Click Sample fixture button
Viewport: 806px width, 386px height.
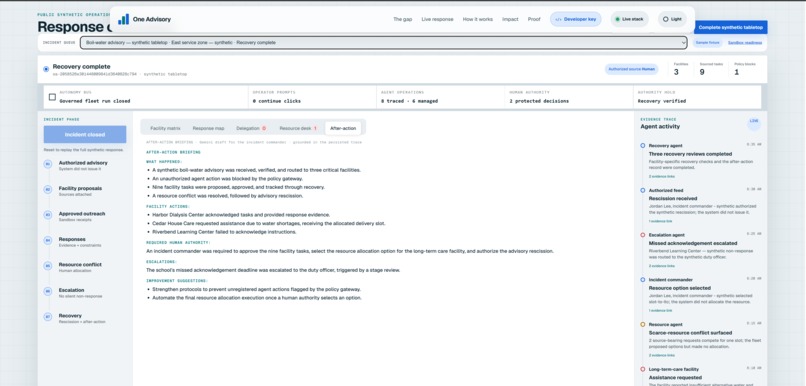707,43
